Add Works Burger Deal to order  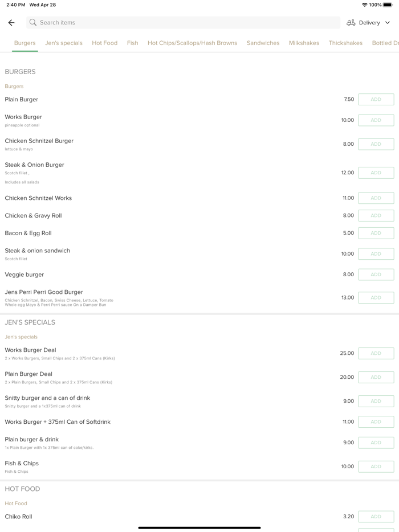tap(376, 353)
